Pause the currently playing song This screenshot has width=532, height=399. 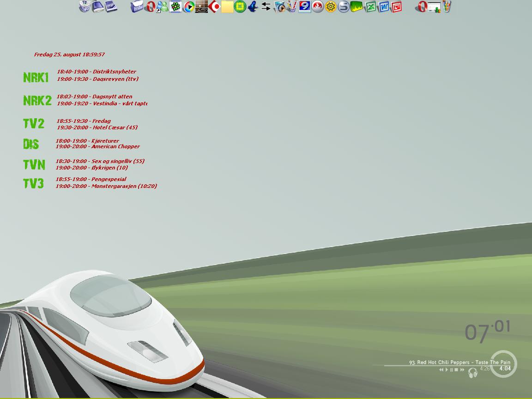[451, 370]
